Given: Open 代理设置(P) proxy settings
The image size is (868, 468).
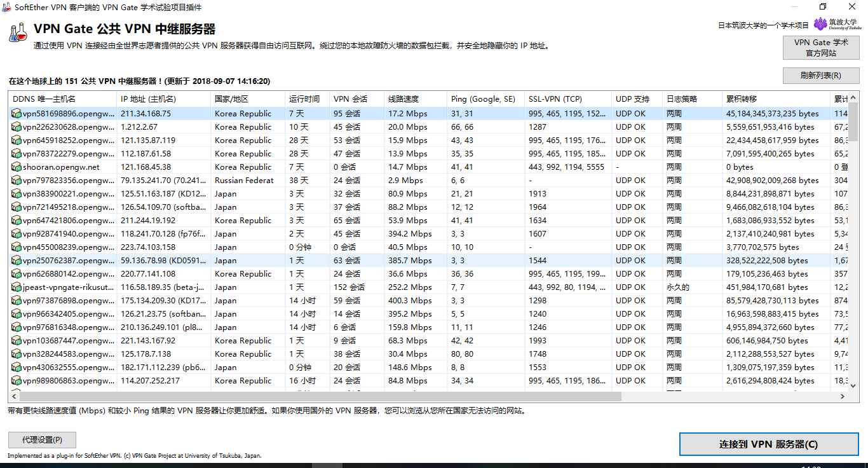Looking at the screenshot, I should (x=42, y=440).
